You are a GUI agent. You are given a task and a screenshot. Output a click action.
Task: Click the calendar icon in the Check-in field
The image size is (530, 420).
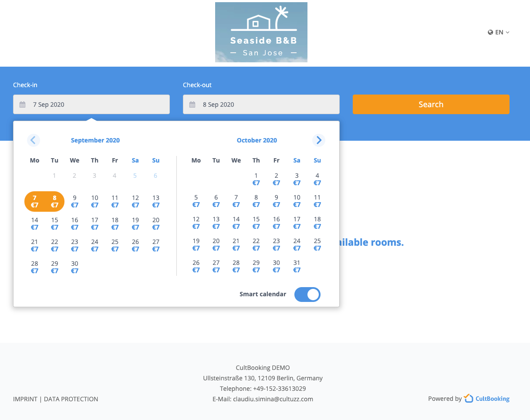click(x=22, y=104)
